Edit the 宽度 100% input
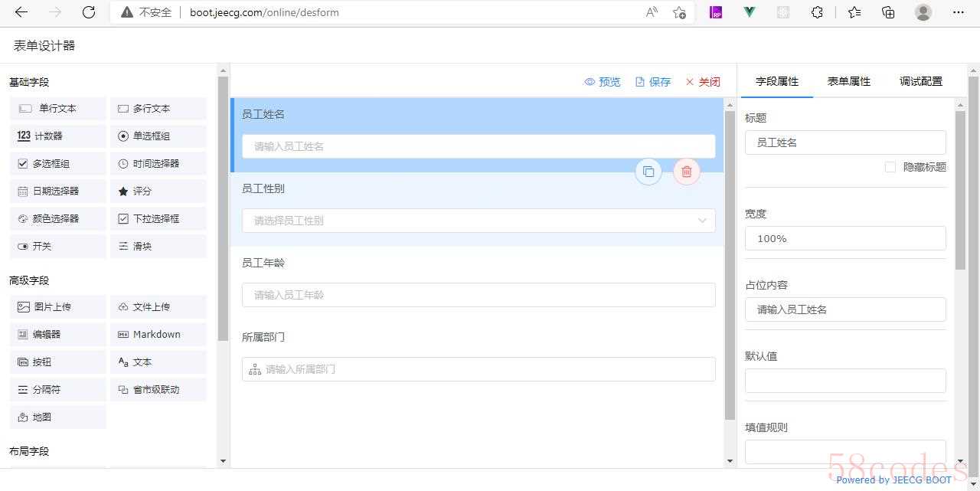Viewport: 980px width, 491px height. pyautogui.click(x=845, y=238)
